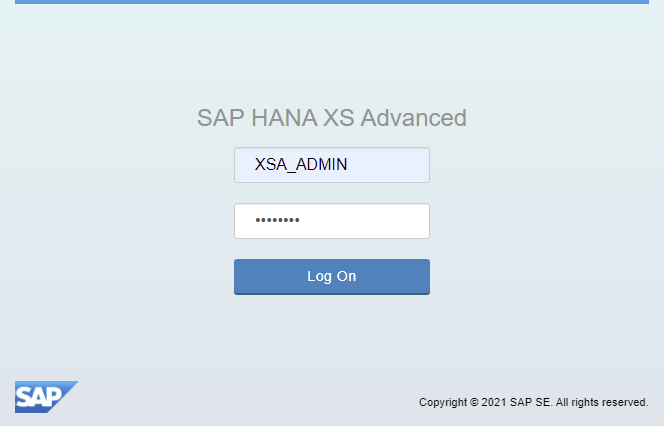664x426 pixels.
Task: Select the SAP HANA XS Advanced heading
Action: (x=332, y=118)
